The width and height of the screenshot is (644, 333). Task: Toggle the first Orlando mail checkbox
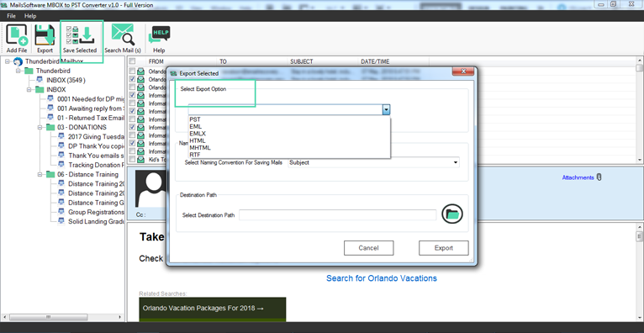132,71
